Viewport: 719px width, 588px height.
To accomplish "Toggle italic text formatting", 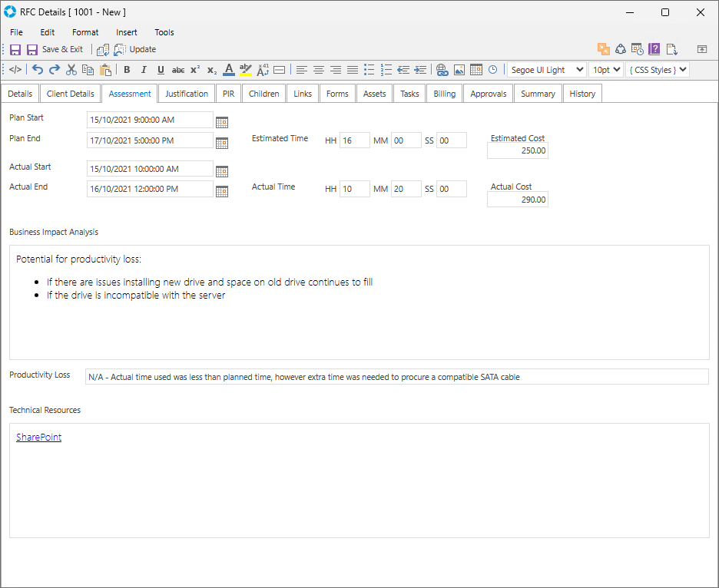I will pyautogui.click(x=144, y=70).
